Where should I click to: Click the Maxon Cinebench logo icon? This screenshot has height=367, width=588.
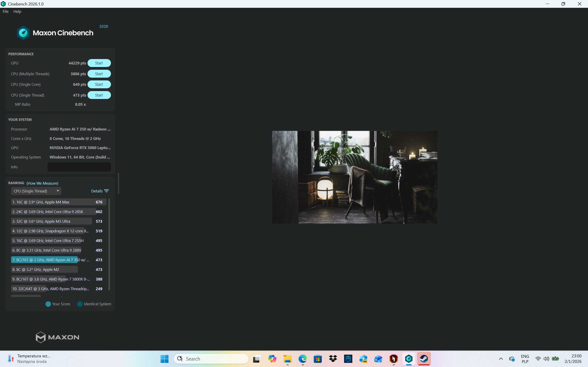tap(23, 33)
